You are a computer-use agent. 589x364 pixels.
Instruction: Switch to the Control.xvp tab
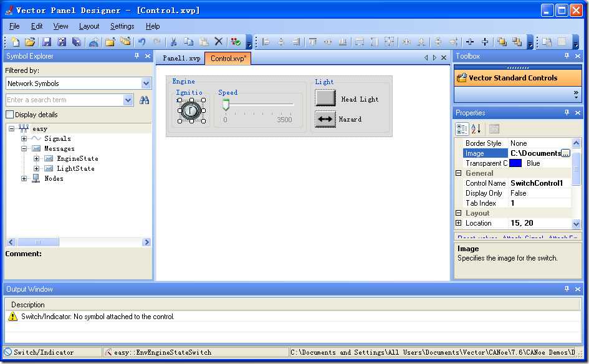(228, 58)
